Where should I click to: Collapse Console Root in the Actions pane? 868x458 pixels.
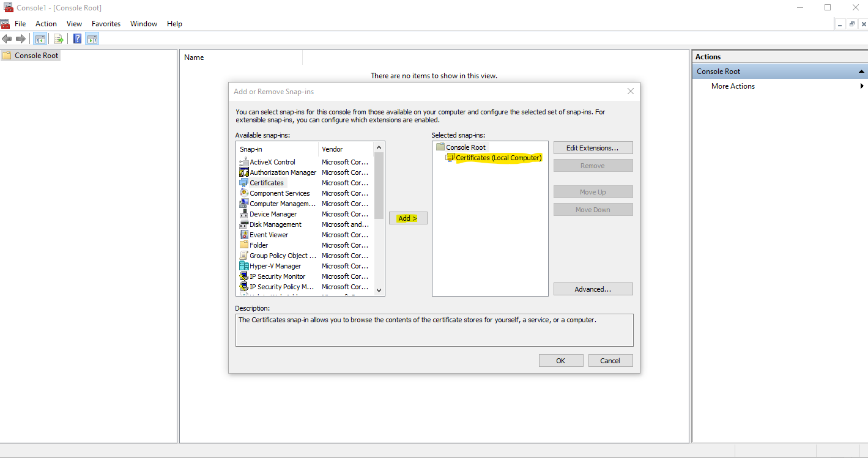click(862, 71)
